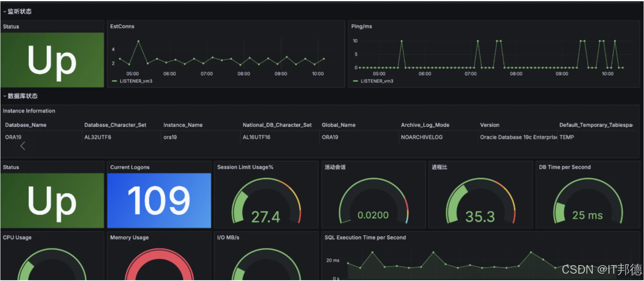The width and height of the screenshot is (644, 281).
Task: Open the Memory Usage panel title
Action: (129, 237)
